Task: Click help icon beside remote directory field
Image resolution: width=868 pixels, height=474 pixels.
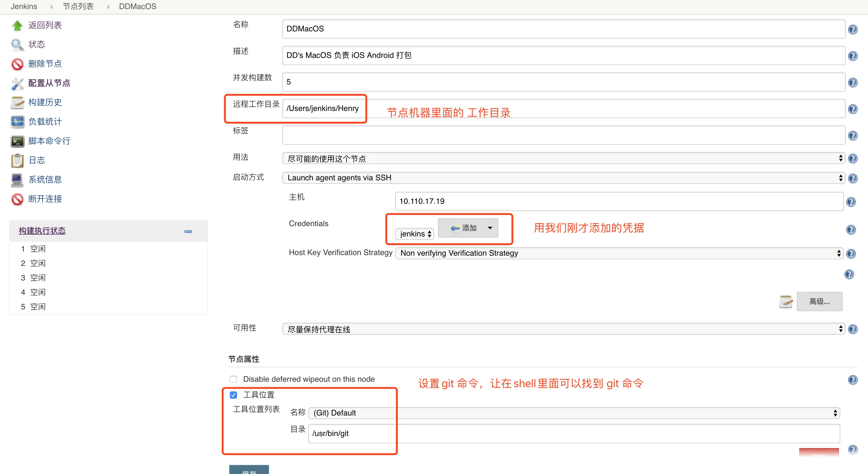Action: pyautogui.click(x=853, y=109)
